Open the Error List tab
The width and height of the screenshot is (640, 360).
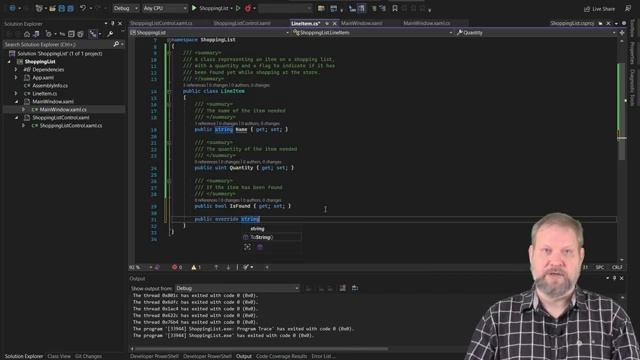point(323,356)
